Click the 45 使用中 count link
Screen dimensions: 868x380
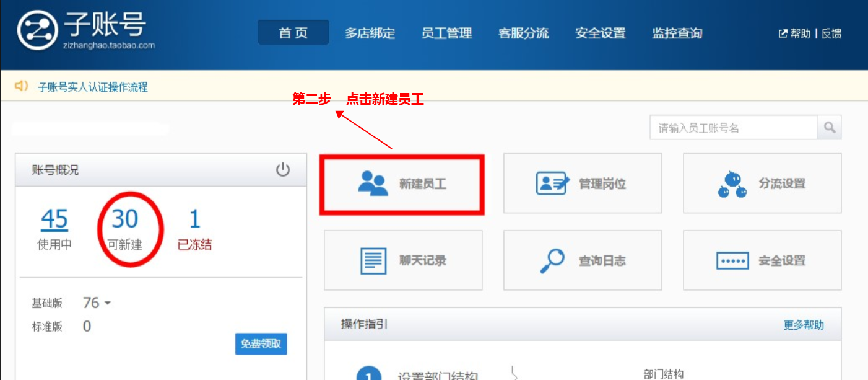(54, 219)
